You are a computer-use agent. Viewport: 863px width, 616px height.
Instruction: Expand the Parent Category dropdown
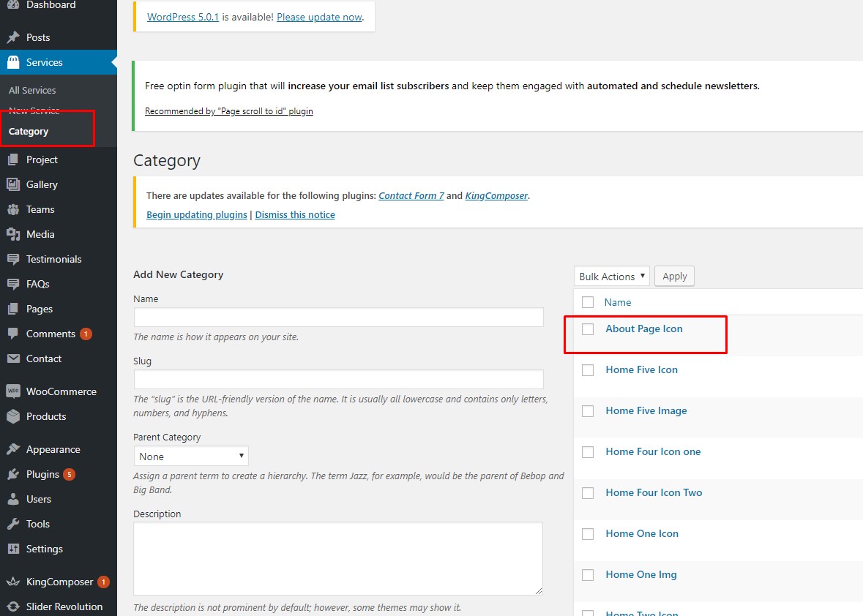point(190,456)
